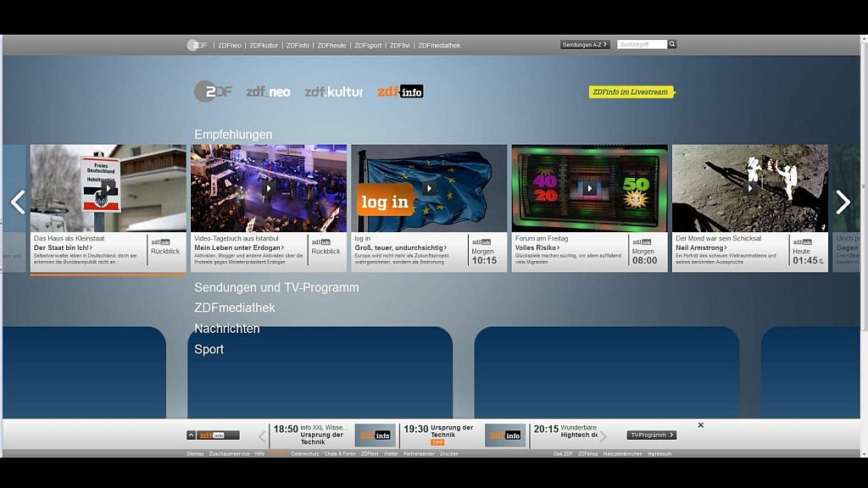Screen dimensions: 868x488
Task: Select the zdfinfo channel logo
Action: click(x=400, y=91)
